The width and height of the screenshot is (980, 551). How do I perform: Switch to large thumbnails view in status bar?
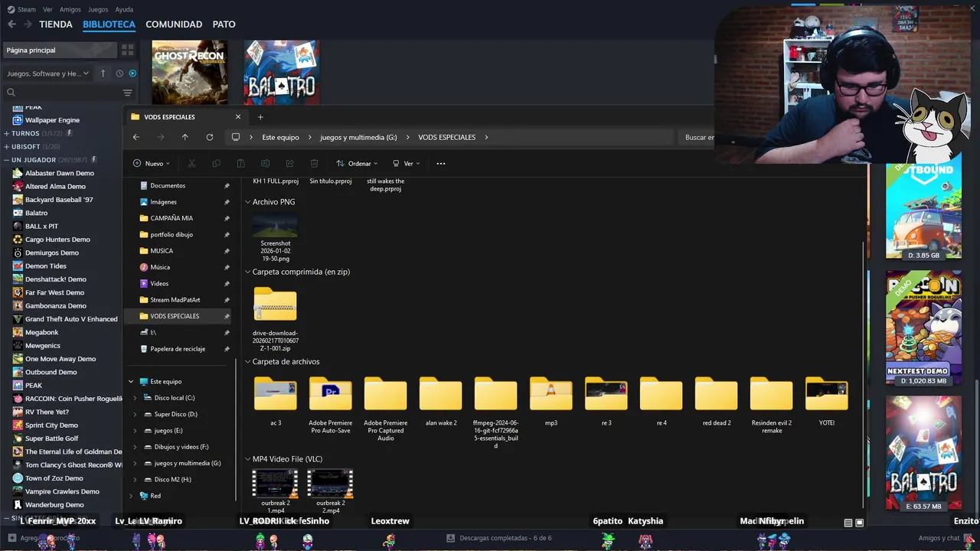pyautogui.click(x=859, y=523)
